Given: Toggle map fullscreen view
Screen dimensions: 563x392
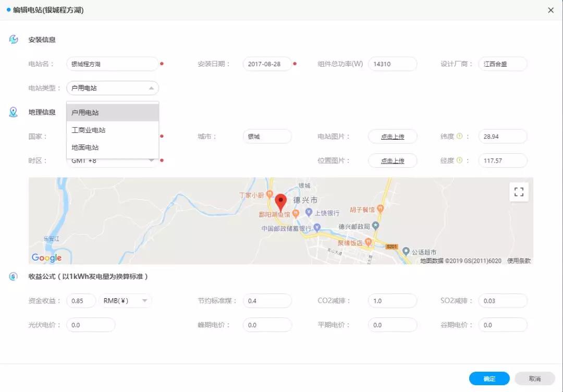Looking at the screenshot, I should 519,192.
